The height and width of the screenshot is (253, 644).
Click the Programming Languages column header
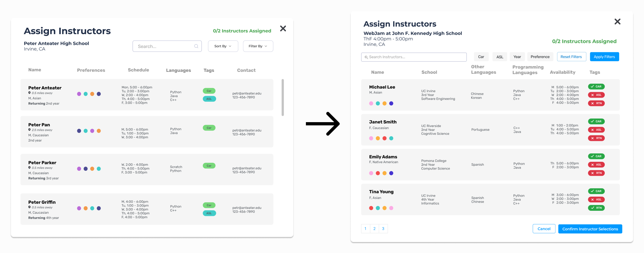point(528,70)
